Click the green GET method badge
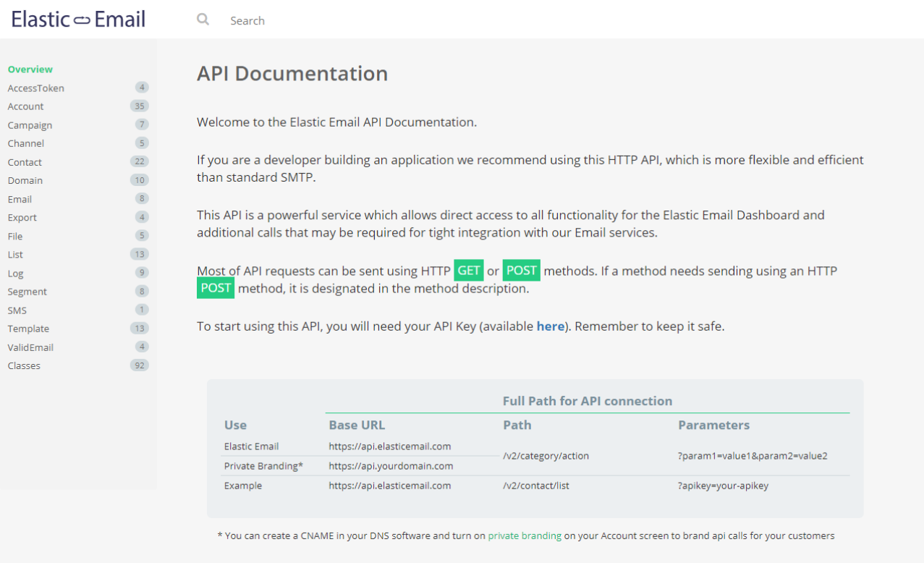Screen dimensions: 924x563 pyautogui.click(x=469, y=271)
